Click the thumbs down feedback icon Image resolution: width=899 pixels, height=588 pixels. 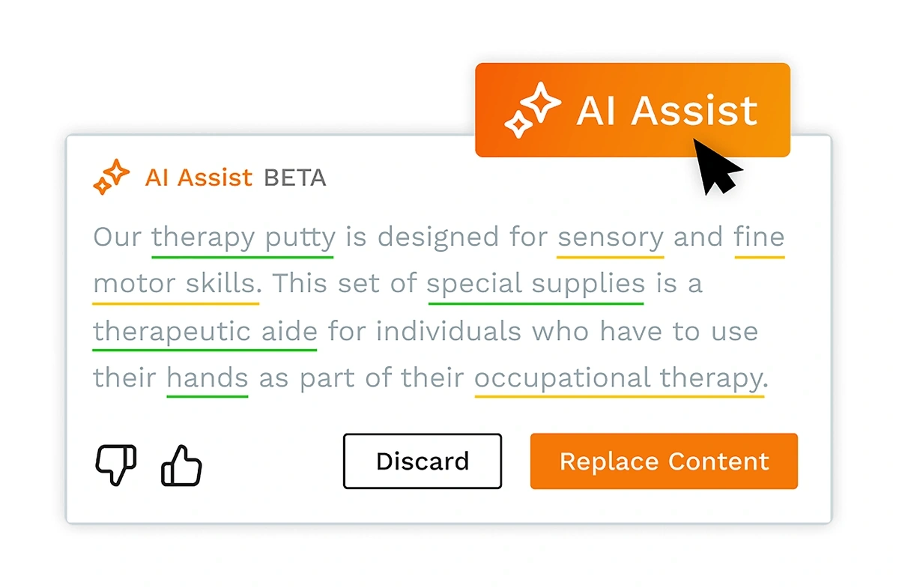pos(116,463)
